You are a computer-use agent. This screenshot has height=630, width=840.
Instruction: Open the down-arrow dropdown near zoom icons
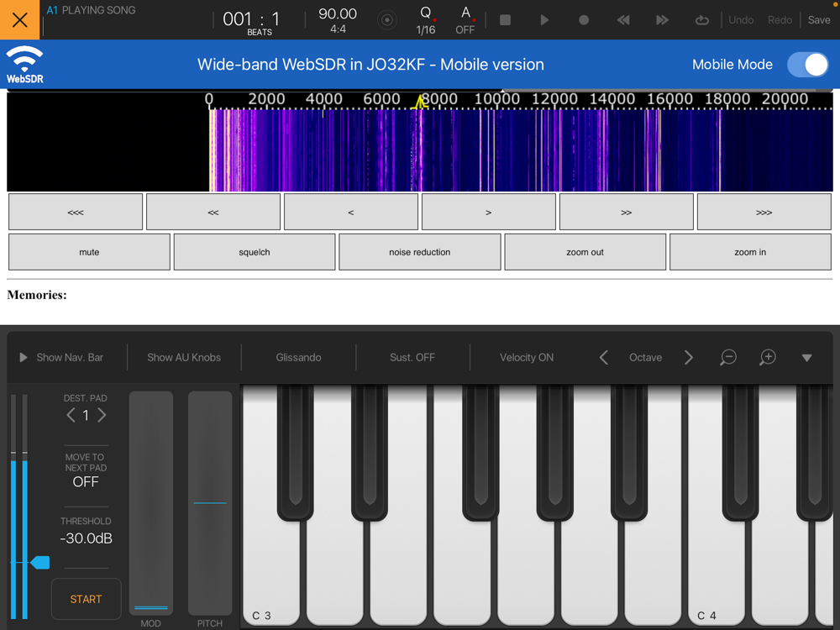pos(806,358)
